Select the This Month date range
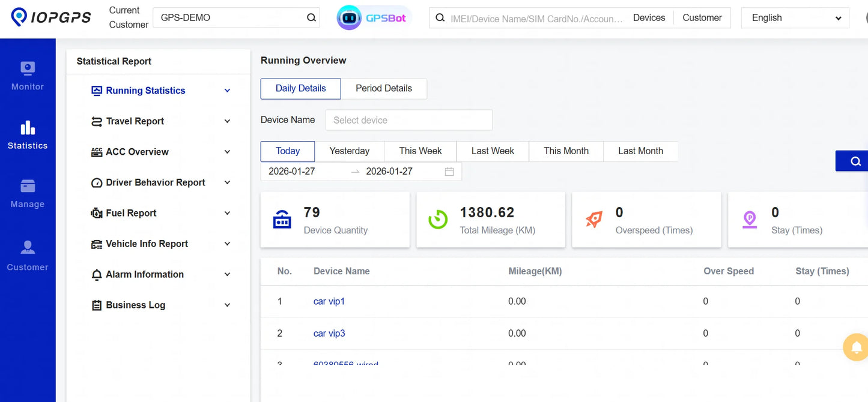Screen dimensions: 868x402 point(566,151)
